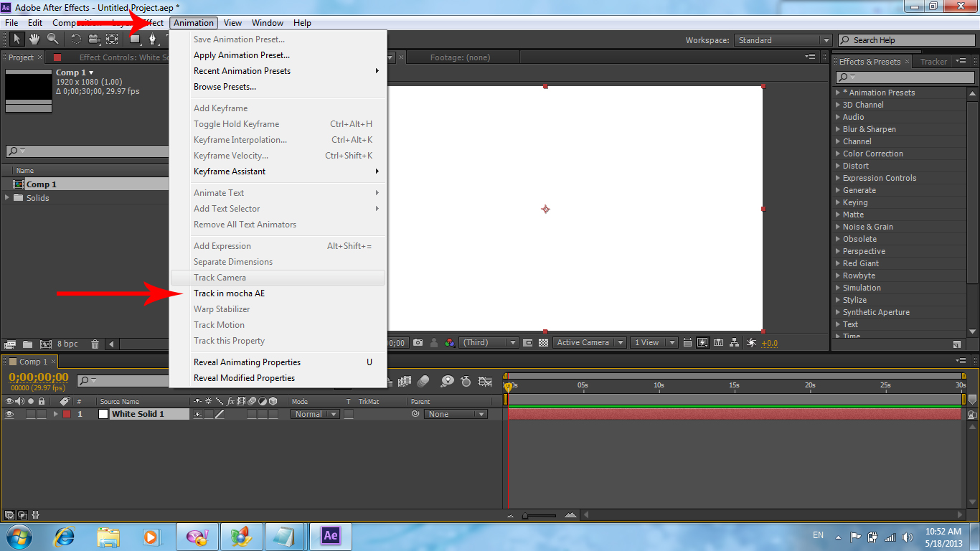Select the Pan Behind anchor tool
The height and width of the screenshot is (551, 980).
(112, 39)
